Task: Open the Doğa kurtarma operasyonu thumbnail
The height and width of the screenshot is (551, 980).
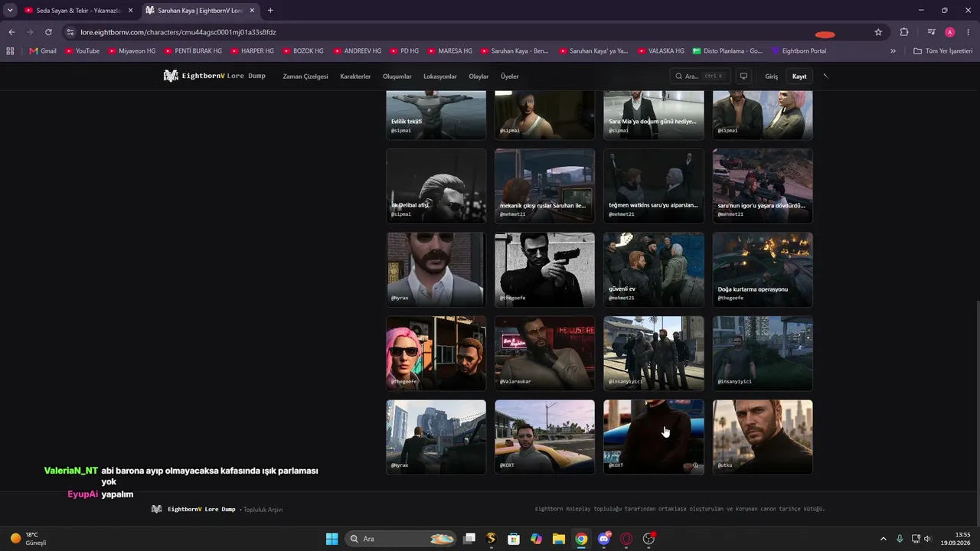Action: [x=763, y=269]
